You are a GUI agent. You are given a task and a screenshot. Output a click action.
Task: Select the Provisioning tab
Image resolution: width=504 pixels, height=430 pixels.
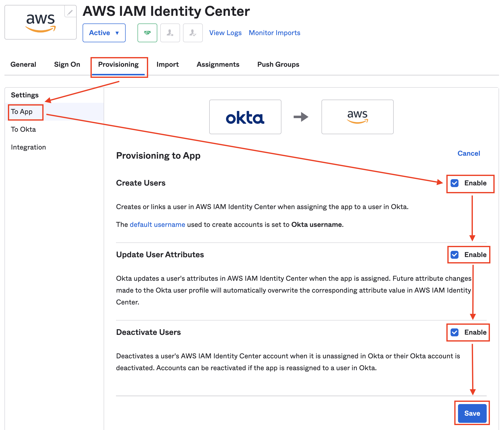coord(118,64)
